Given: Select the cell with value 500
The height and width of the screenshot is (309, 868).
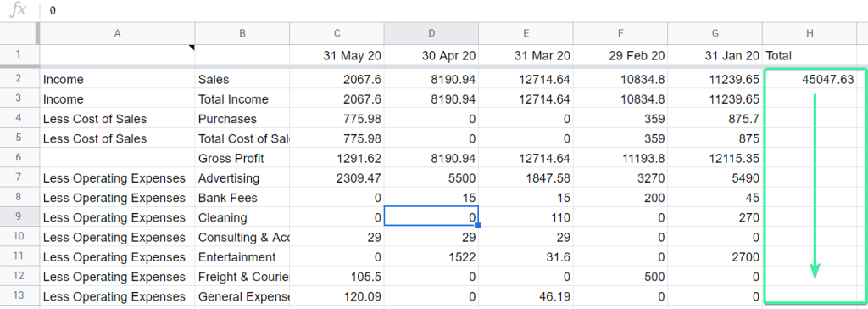Looking at the screenshot, I should point(620,276).
